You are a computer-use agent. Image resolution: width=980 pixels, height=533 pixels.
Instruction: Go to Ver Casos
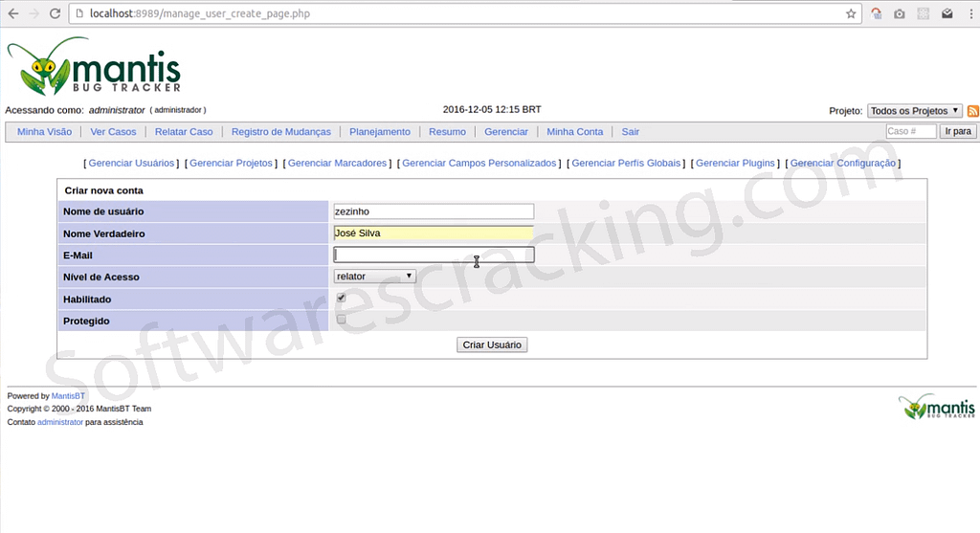(x=113, y=132)
